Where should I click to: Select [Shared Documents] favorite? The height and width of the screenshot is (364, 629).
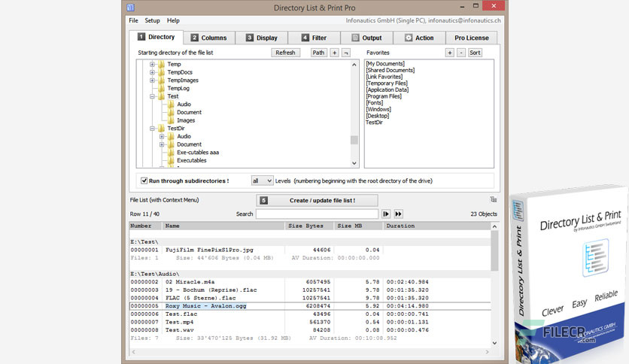pyautogui.click(x=390, y=70)
